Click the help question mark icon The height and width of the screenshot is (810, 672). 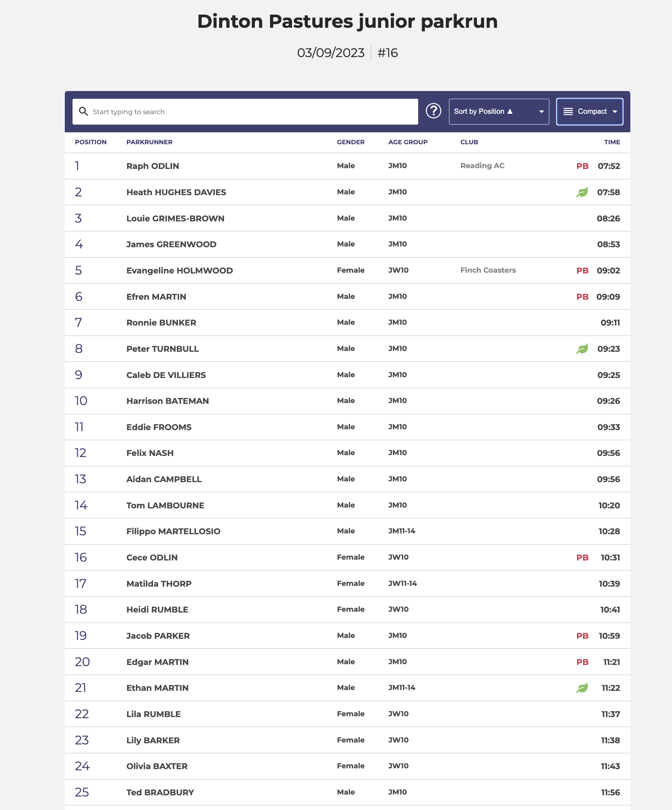433,111
